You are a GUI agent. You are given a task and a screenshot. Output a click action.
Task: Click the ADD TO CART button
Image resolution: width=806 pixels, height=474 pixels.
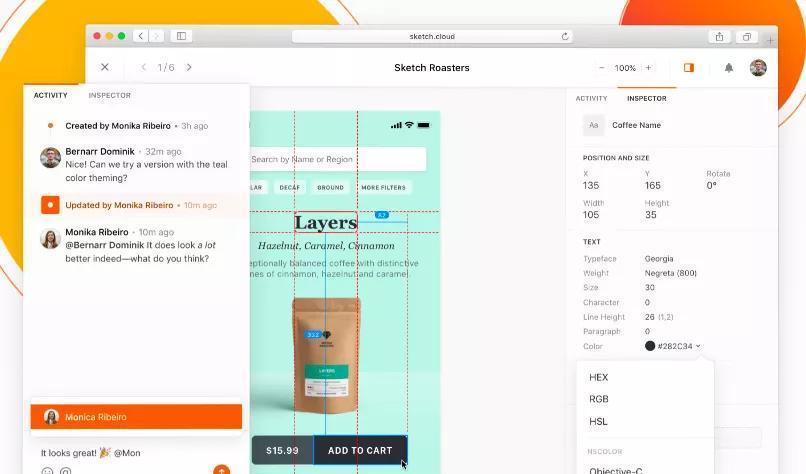pyautogui.click(x=360, y=450)
